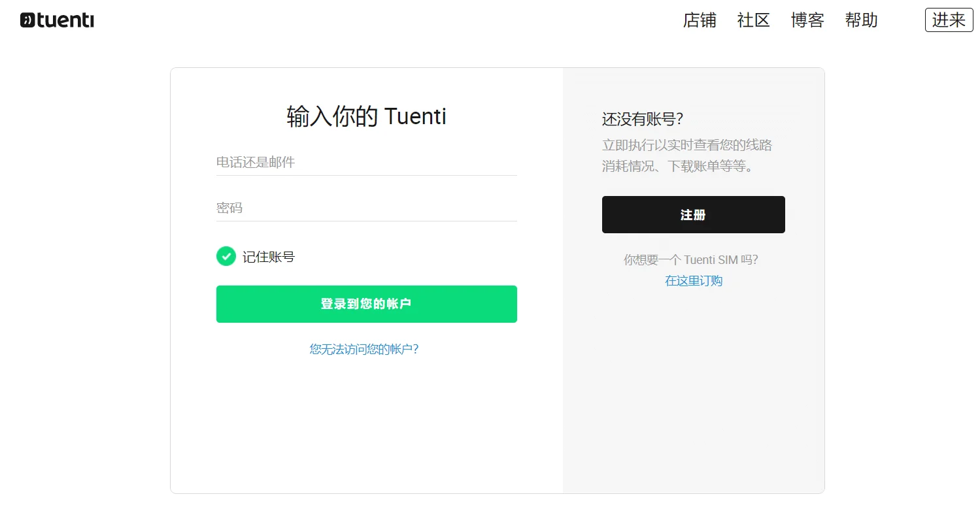This screenshot has height=507, width=980.
Task: Open the 您无法访问您的帐户? link
Action: tap(364, 349)
